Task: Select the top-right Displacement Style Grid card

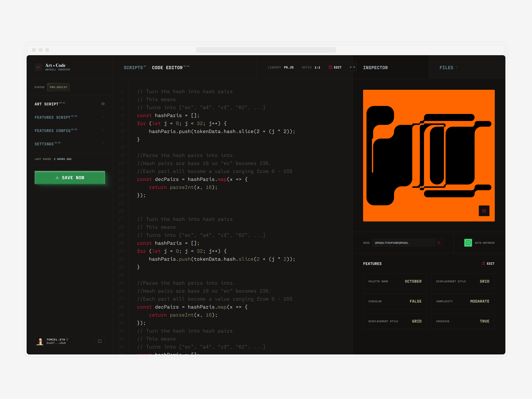Action: click(463, 281)
